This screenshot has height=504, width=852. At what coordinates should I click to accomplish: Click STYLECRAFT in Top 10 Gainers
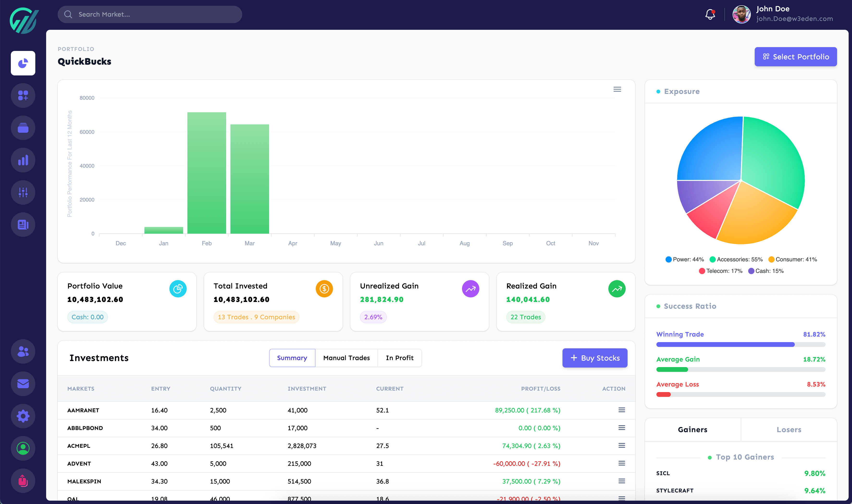tap(675, 490)
